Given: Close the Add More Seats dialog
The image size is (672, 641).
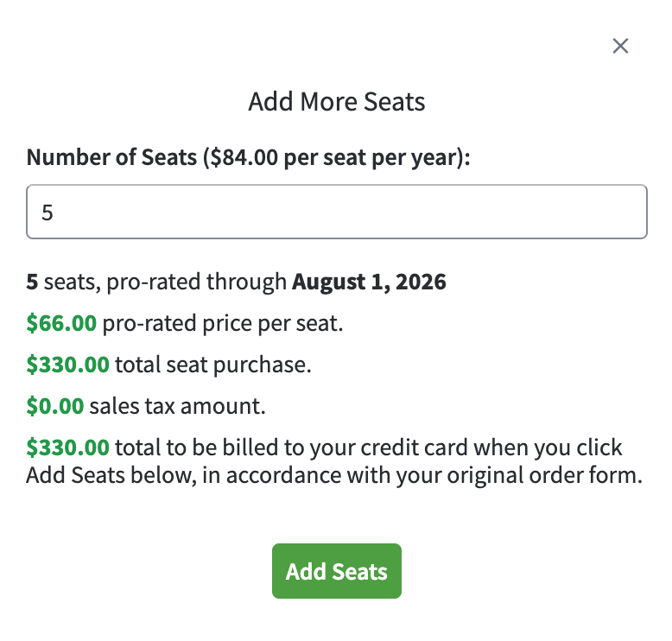Looking at the screenshot, I should [x=620, y=46].
